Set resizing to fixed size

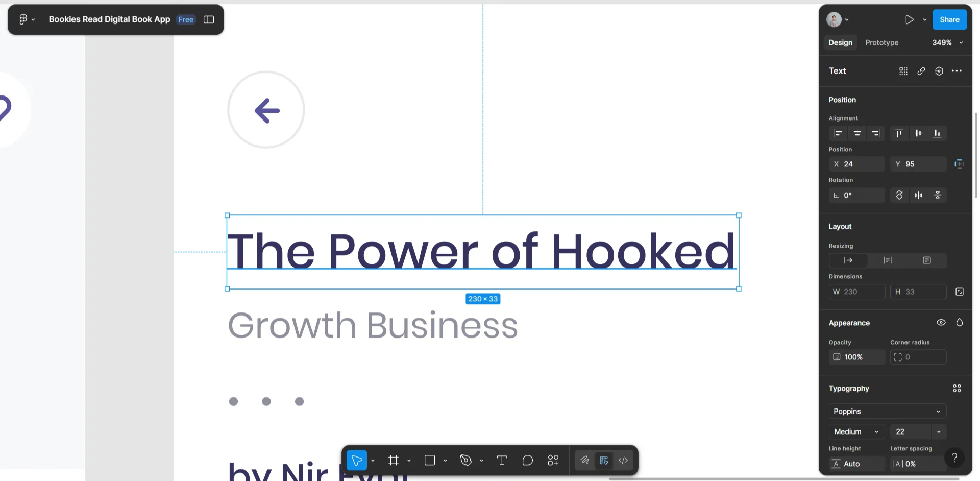tap(927, 260)
